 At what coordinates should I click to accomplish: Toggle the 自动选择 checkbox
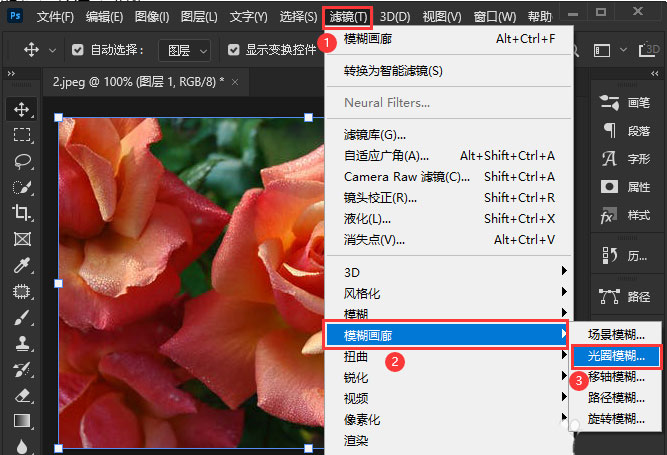[x=77, y=50]
